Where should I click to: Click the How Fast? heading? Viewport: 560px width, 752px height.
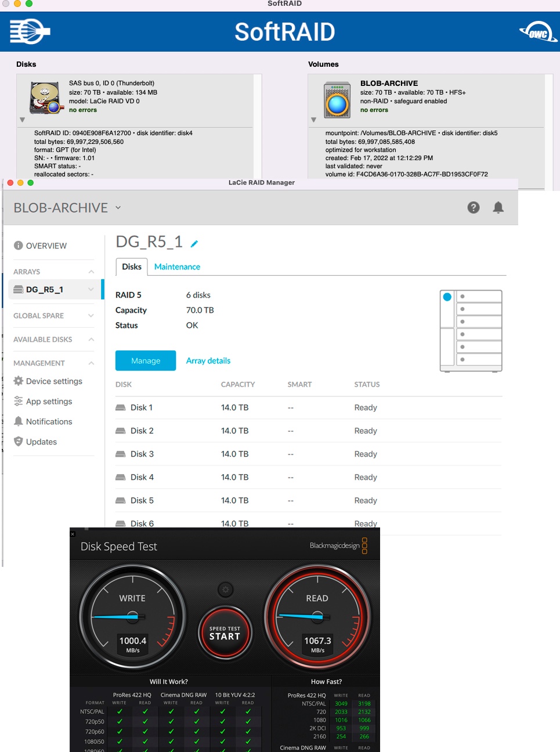pos(326,682)
